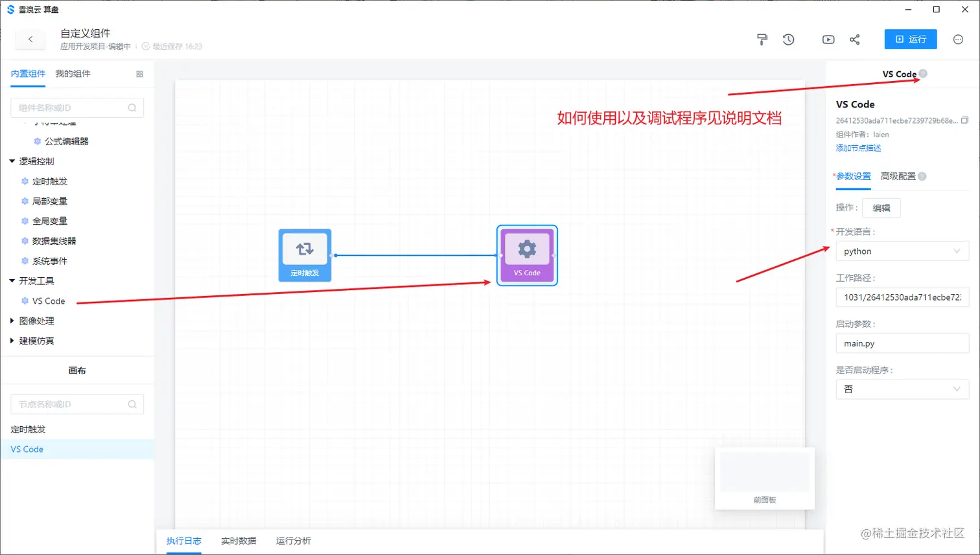Click icon beside 数据集线器
This screenshot has width=980, height=555.
point(25,241)
